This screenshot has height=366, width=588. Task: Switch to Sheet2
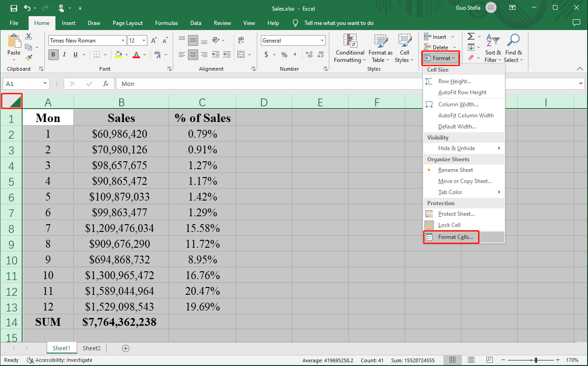point(91,348)
